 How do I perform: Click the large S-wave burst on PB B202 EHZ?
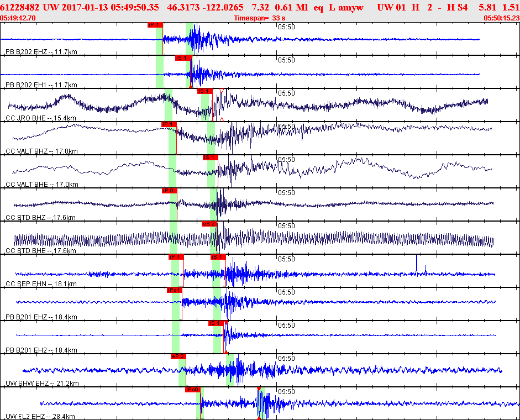196,39
